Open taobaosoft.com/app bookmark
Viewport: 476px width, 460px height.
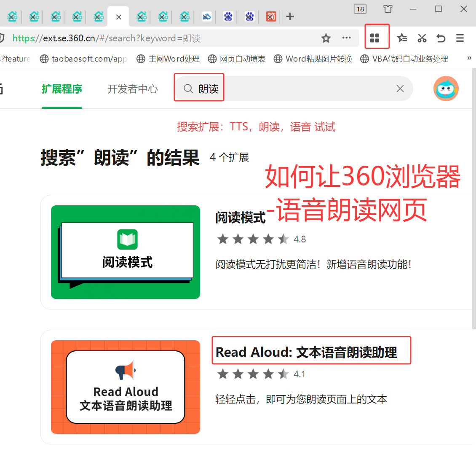point(84,59)
